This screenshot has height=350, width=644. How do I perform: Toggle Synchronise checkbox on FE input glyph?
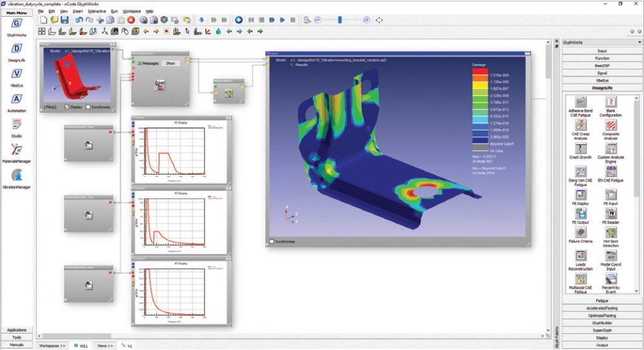[88, 106]
